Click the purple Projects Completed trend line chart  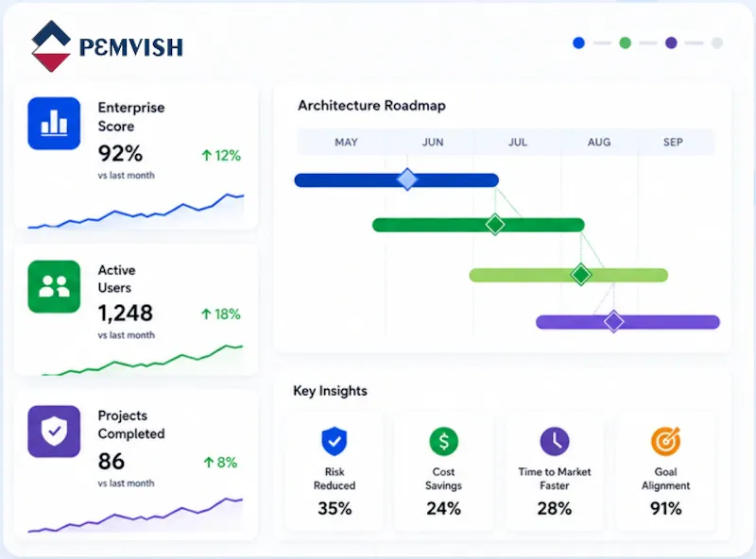135,516
